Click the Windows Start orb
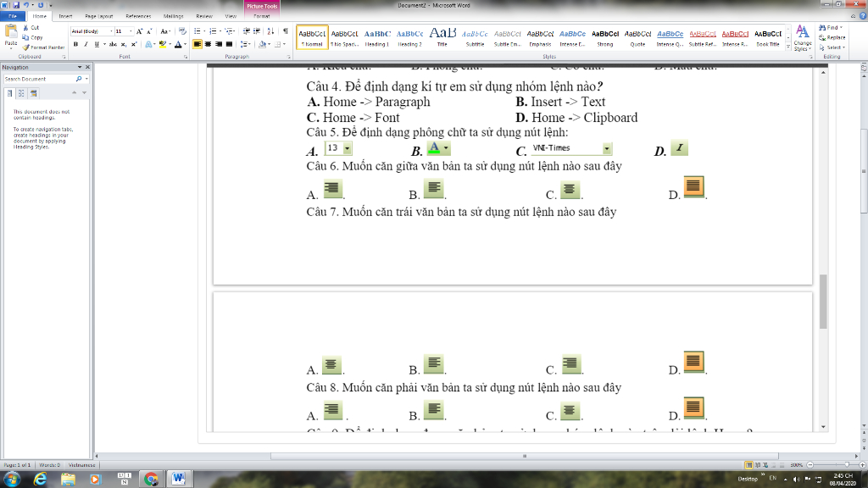This screenshot has width=868, height=488. click(12, 480)
